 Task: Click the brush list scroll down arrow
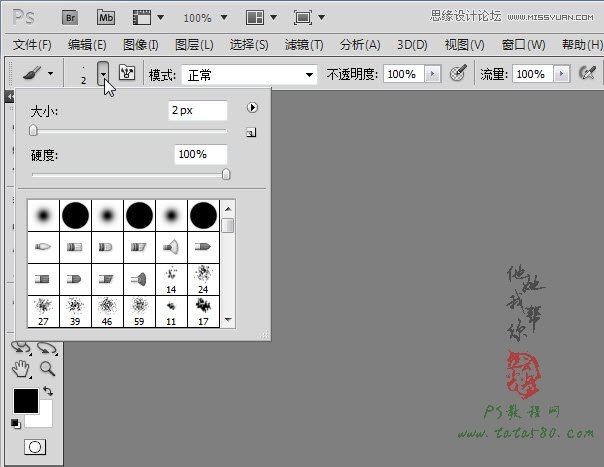(228, 319)
